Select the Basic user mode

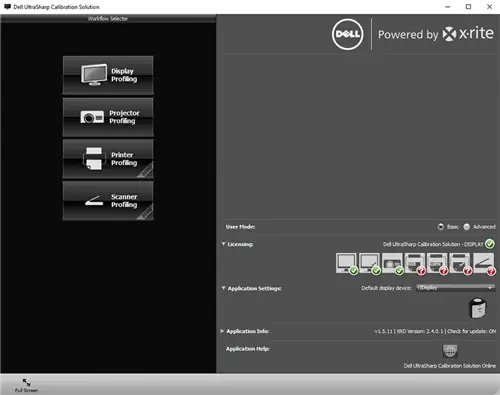[x=441, y=227]
